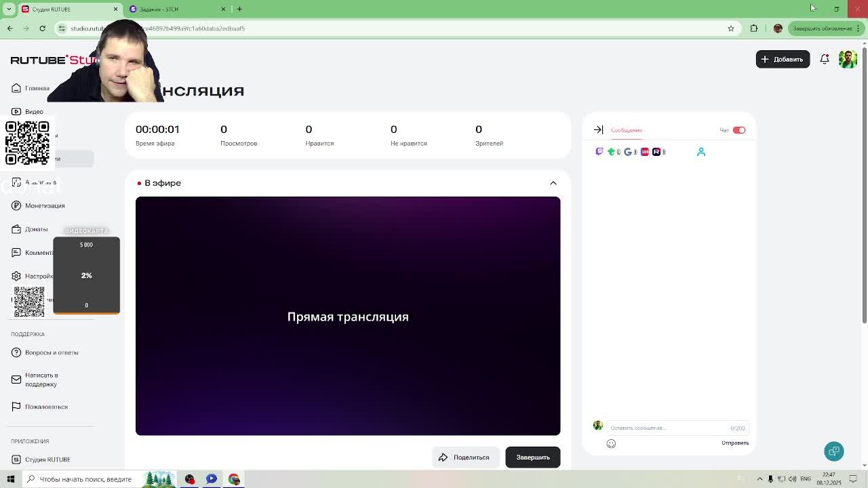The height and width of the screenshot is (488, 868).
Task: Open Студия RUTUBE application link
Action: coord(47,460)
